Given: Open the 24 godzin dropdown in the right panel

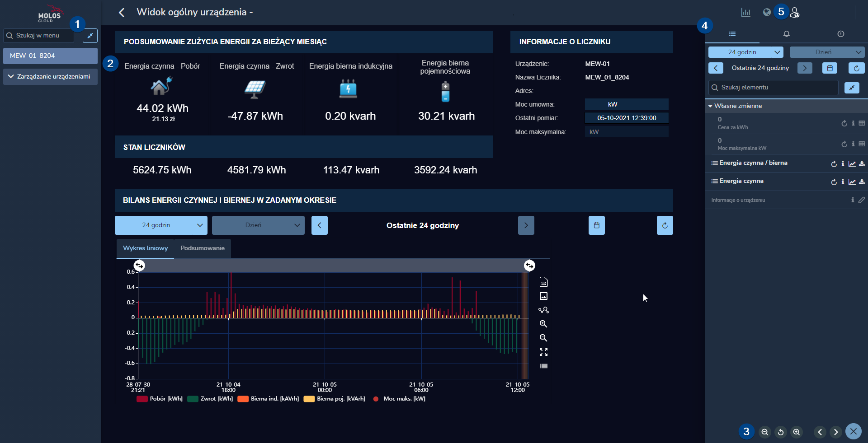Looking at the screenshot, I should coord(746,52).
